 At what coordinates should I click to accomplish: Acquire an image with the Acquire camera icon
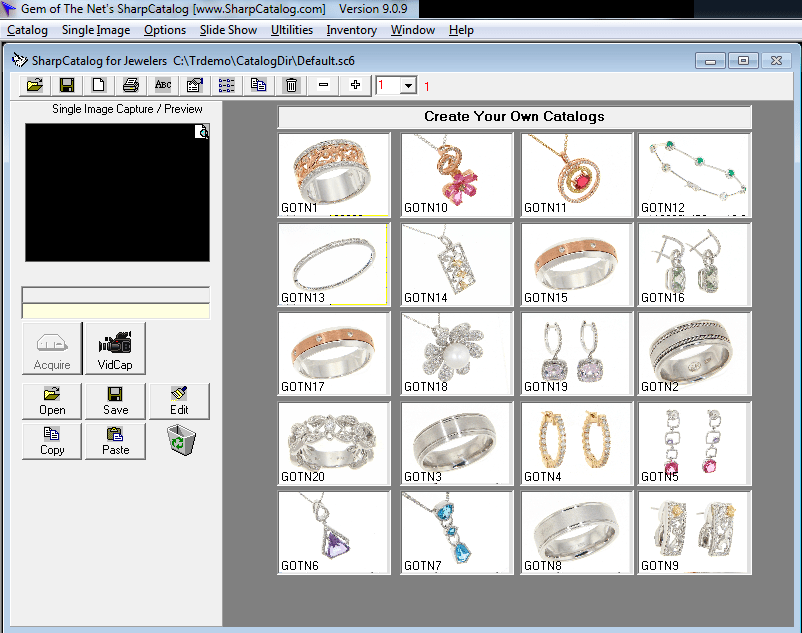tap(51, 348)
